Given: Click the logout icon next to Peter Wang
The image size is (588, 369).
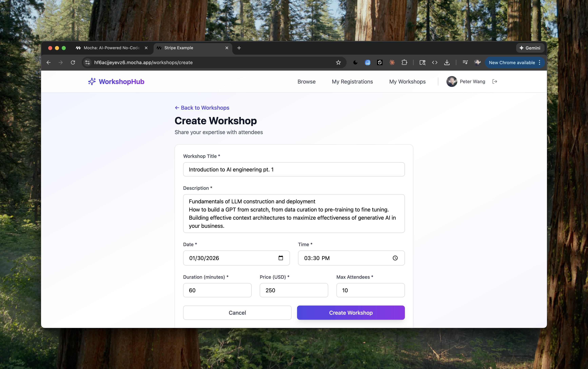Looking at the screenshot, I should [x=495, y=81].
